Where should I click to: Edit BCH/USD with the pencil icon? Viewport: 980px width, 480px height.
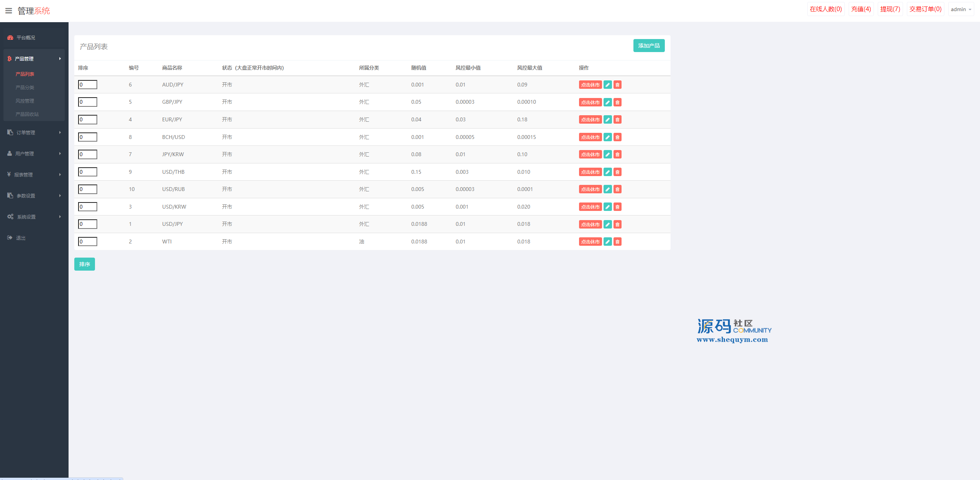[607, 137]
